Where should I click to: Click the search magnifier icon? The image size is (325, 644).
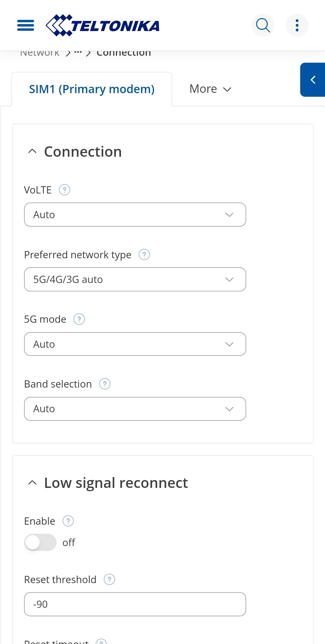point(263,25)
